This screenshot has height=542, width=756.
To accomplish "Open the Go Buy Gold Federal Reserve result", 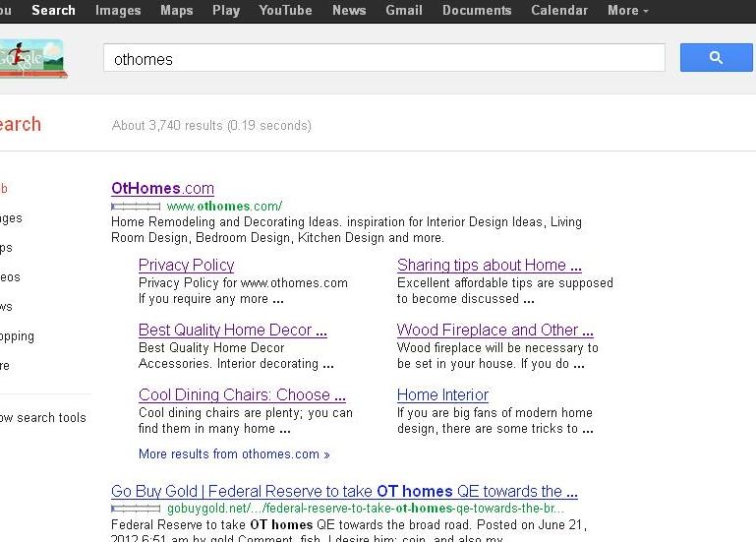I will click(344, 491).
